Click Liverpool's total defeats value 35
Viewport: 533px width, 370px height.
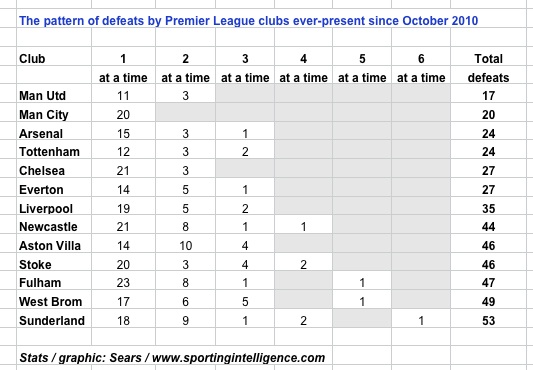tap(488, 206)
